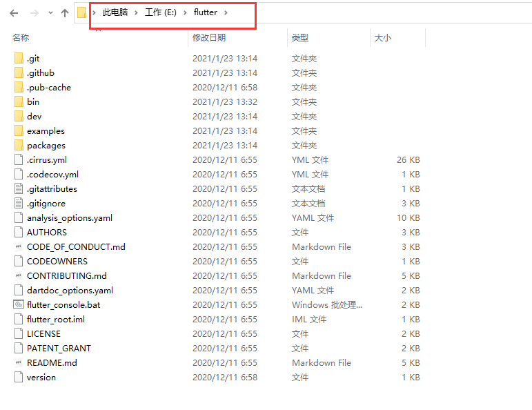Sort files by 修改日期 column header
This screenshot has width=532, height=410.
209,38
